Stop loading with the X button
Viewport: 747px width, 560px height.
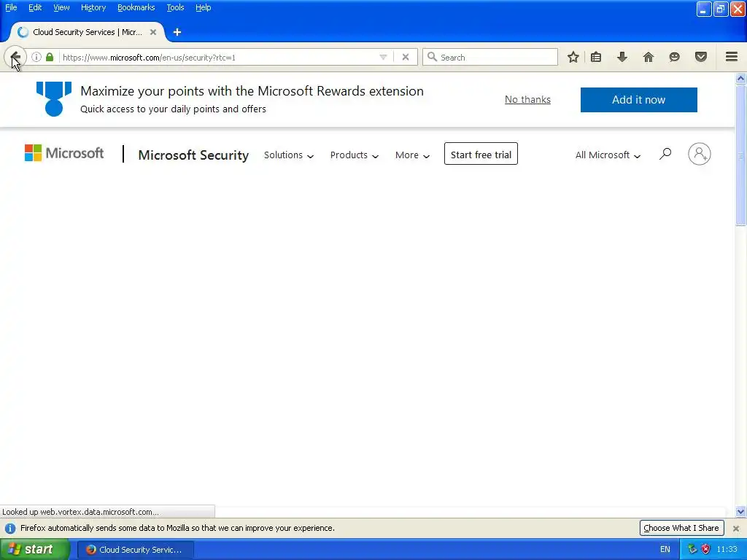point(406,57)
